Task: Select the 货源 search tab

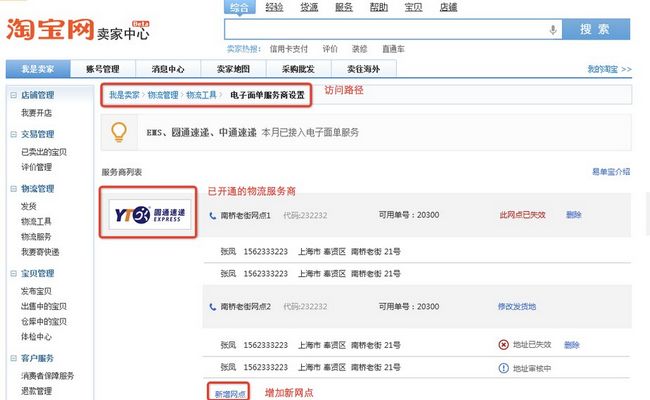Action: pos(309,7)
